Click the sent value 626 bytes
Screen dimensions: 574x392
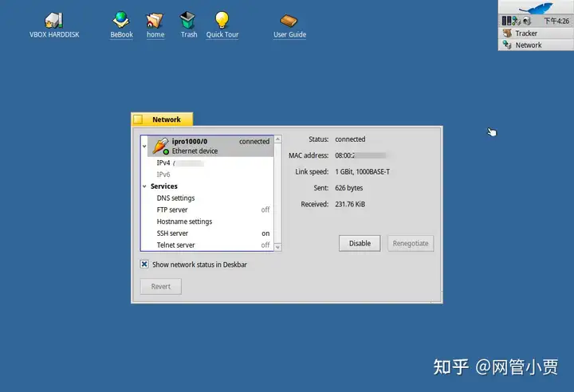[349, 188]
